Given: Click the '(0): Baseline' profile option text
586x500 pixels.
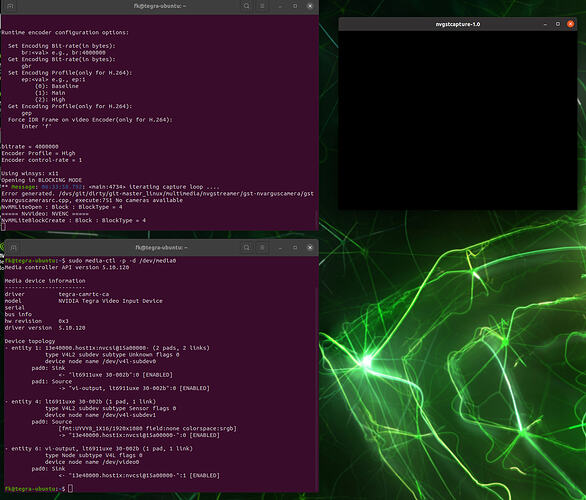Looking at the screenshot, I should coord(57,86).
